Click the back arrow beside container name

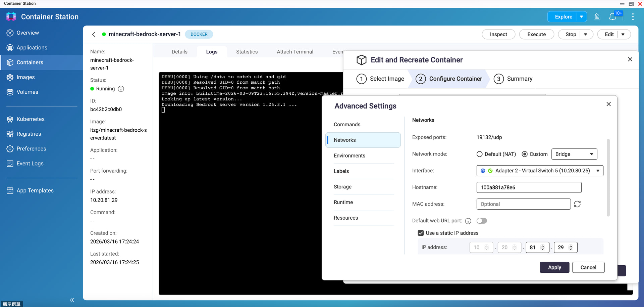coord(94,34)
